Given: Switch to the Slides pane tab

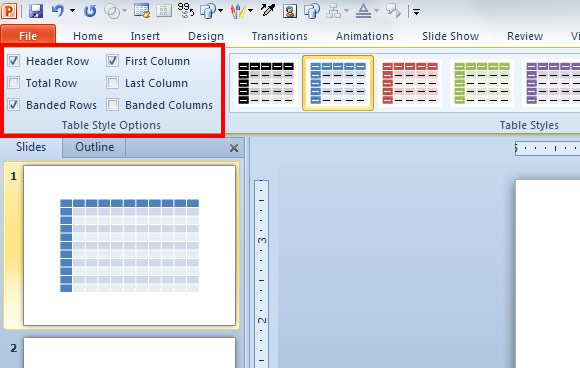Looking at the screenshot, I should point(31,147).
